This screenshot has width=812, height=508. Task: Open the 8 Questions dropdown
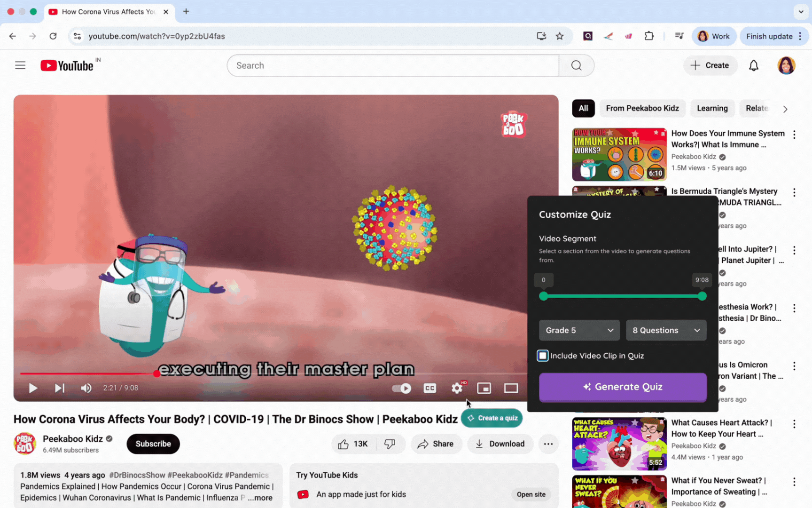pos(666,330)
